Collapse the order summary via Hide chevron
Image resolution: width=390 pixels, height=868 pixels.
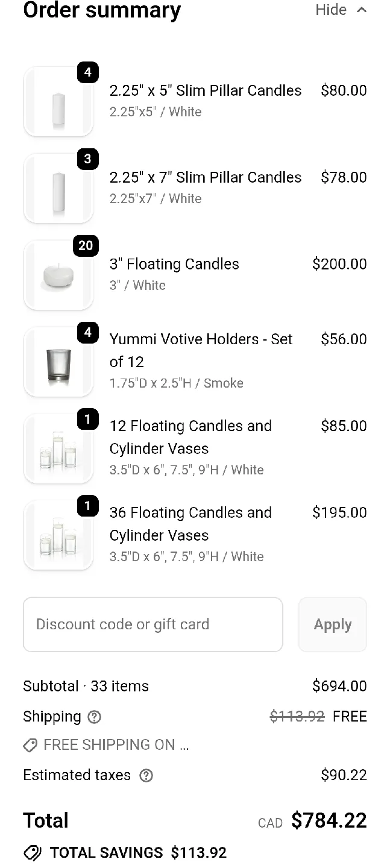tap(362, 10)
